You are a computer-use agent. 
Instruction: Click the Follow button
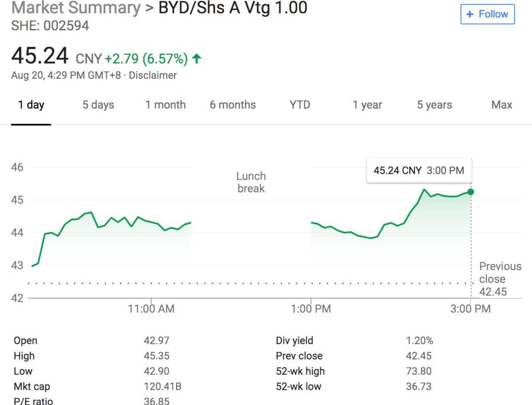pos(487,14)
